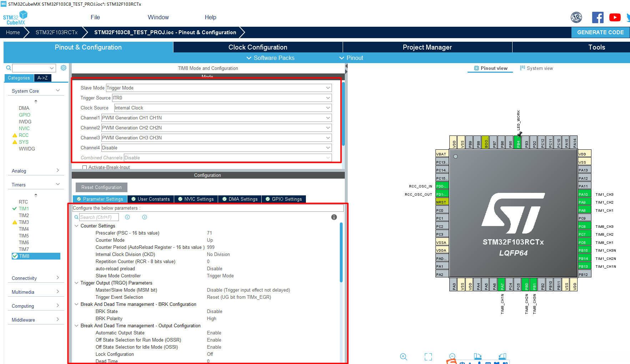Screen dimensions: 630x364
Task: Collapse the Trigger Output (TRGO) Parameters group
Action: point(76,283)
